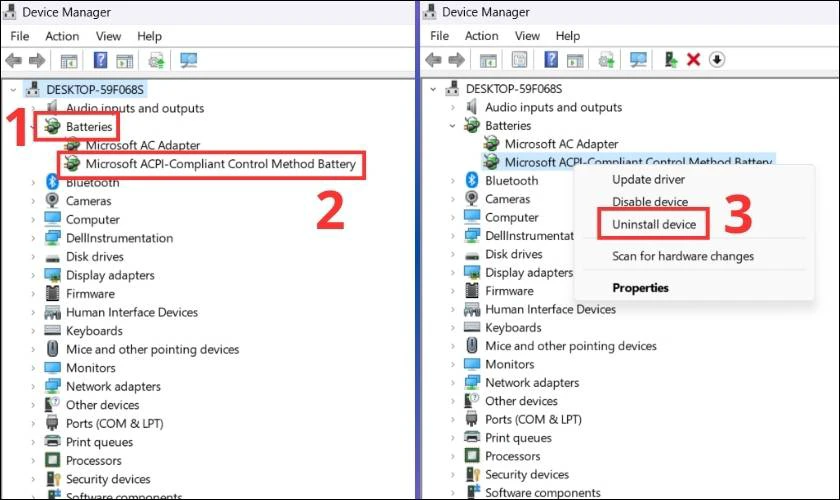840x500 pixels.
Task: Click Properties in the context menu
Action: [640, 288]
